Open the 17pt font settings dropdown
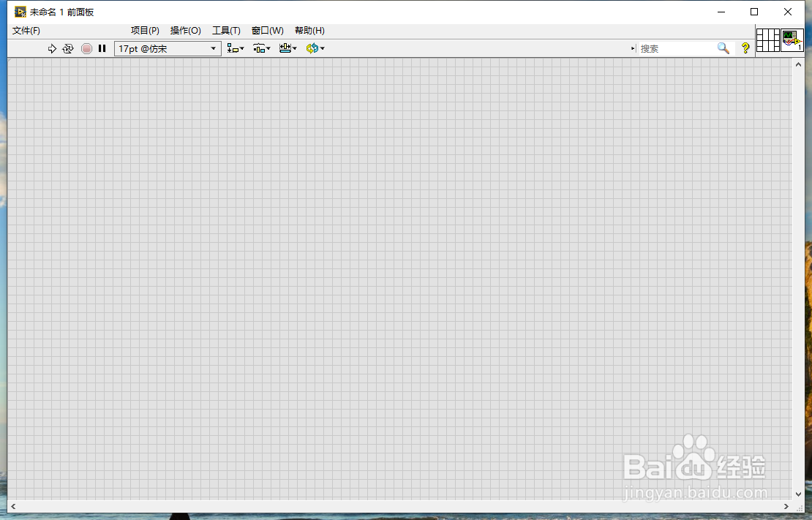Image resolution: width=812 pixels, height=520 pixels. tap(168, 49)
